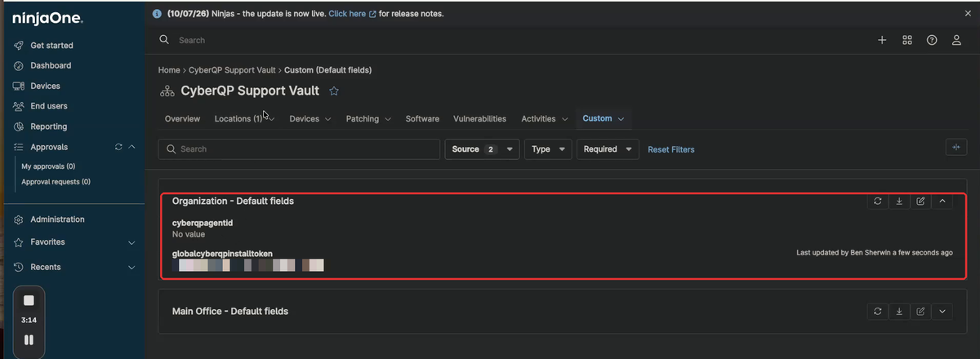980x359 pixels.
Task: Click Reset Filters link
Action: [x=671, y=149]
